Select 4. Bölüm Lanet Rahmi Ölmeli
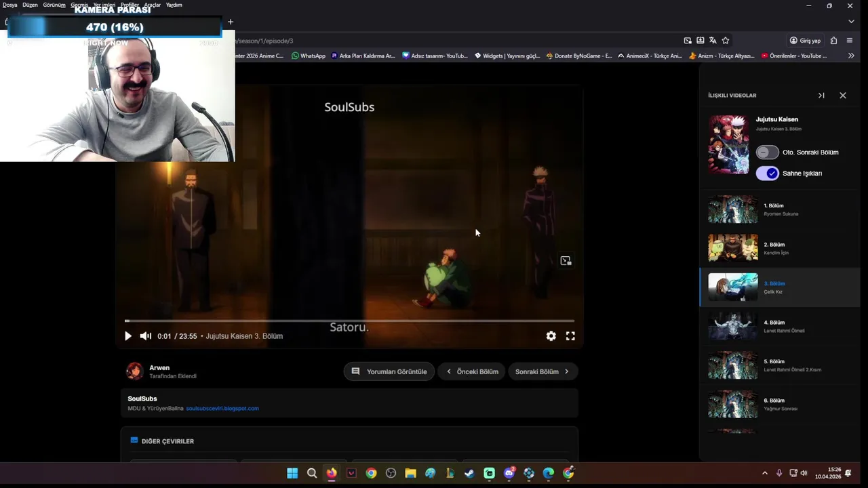This screenshot has width=868, height=488. pos(780,326)
